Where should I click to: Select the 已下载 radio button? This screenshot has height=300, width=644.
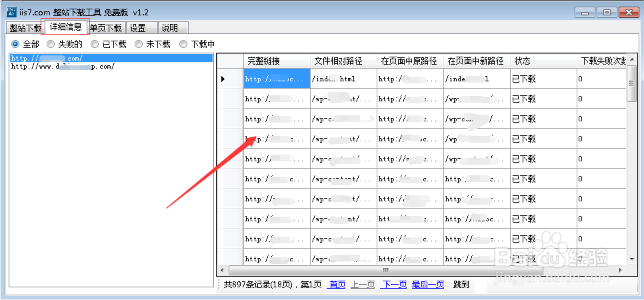pyautogui.click(x=109, y=44)
